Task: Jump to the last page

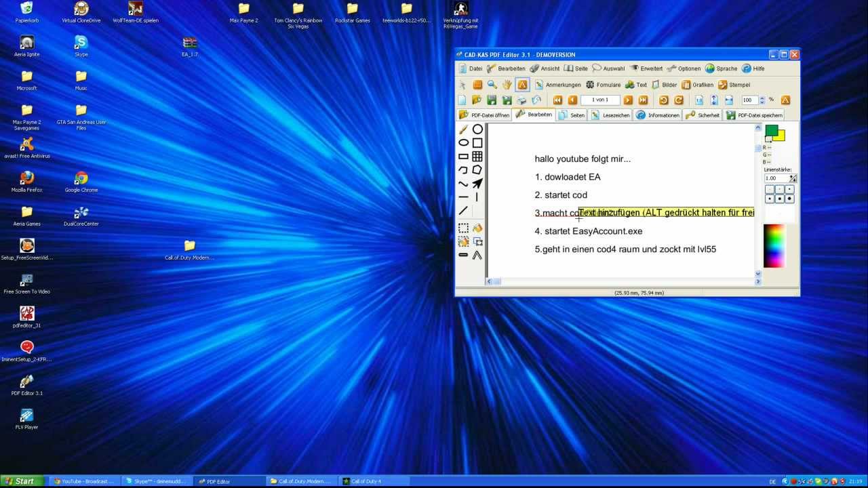Action: (x=643, y=100)
